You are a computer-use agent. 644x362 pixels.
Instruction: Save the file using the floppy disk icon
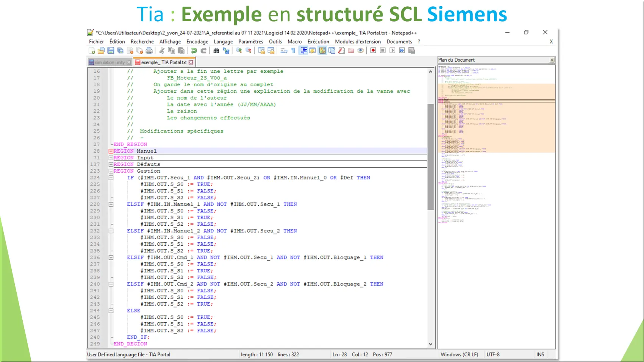coord(111,50)
